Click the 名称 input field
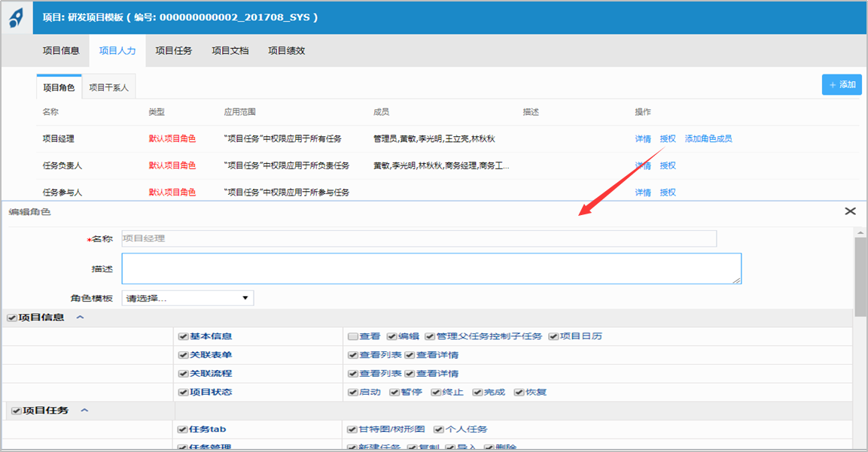 419,238
